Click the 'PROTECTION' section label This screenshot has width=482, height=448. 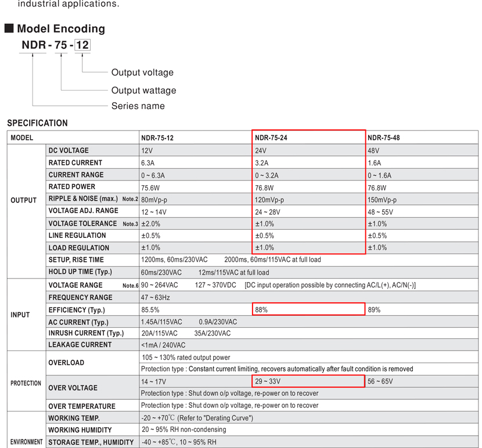(26, 384)
